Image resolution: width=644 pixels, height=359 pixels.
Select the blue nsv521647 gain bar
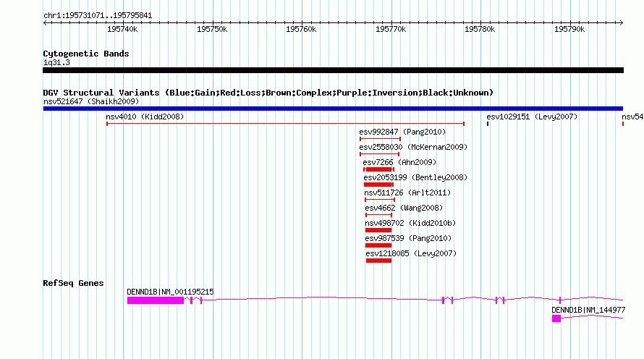333,109
